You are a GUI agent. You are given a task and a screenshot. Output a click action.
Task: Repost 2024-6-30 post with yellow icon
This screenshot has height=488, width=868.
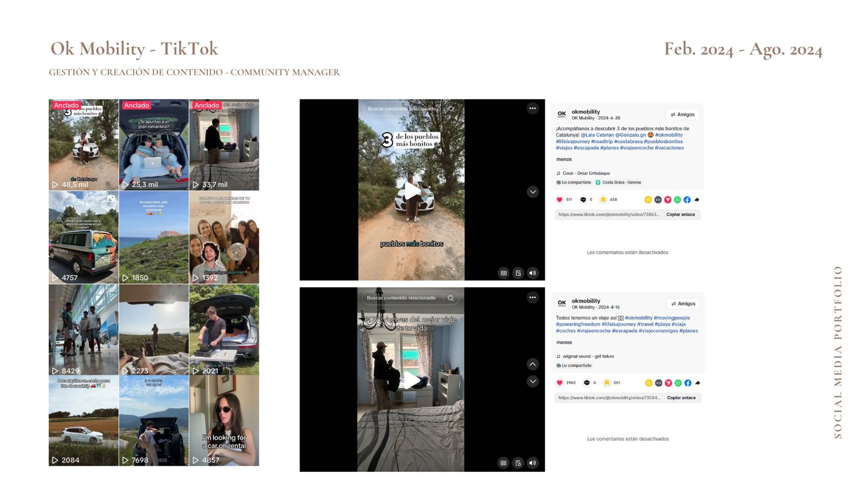coord(648,200)
